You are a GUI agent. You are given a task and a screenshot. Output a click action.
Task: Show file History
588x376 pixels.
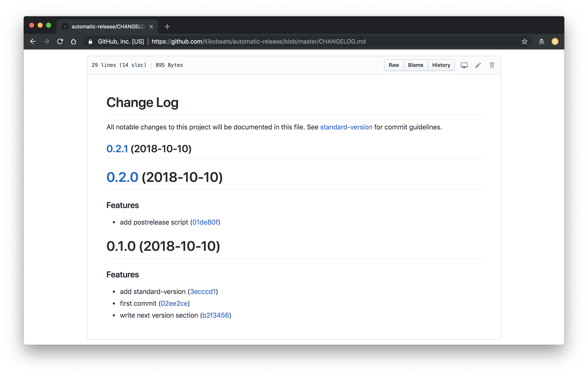click(x=441, y=65)
